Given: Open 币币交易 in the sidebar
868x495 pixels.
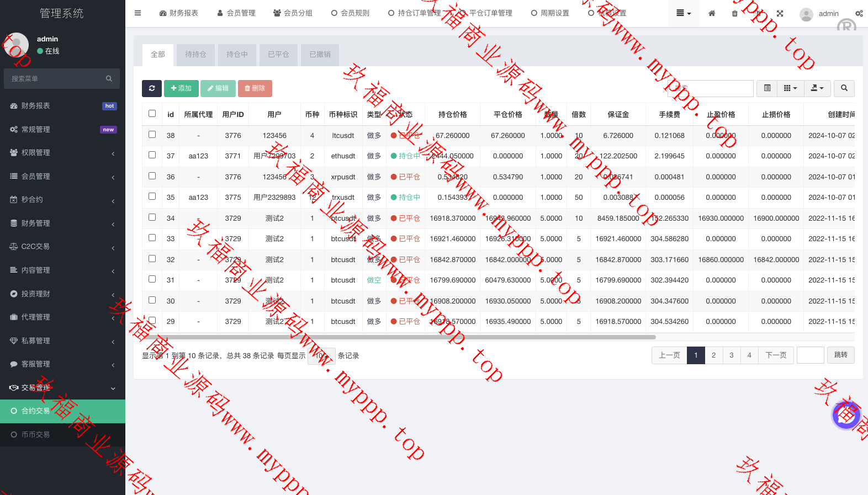Looking at the screenshot, I should point(35,435).
